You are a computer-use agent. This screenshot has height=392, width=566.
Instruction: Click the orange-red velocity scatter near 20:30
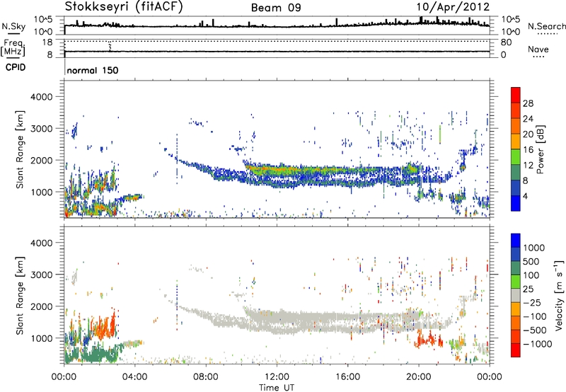[429, 340]
